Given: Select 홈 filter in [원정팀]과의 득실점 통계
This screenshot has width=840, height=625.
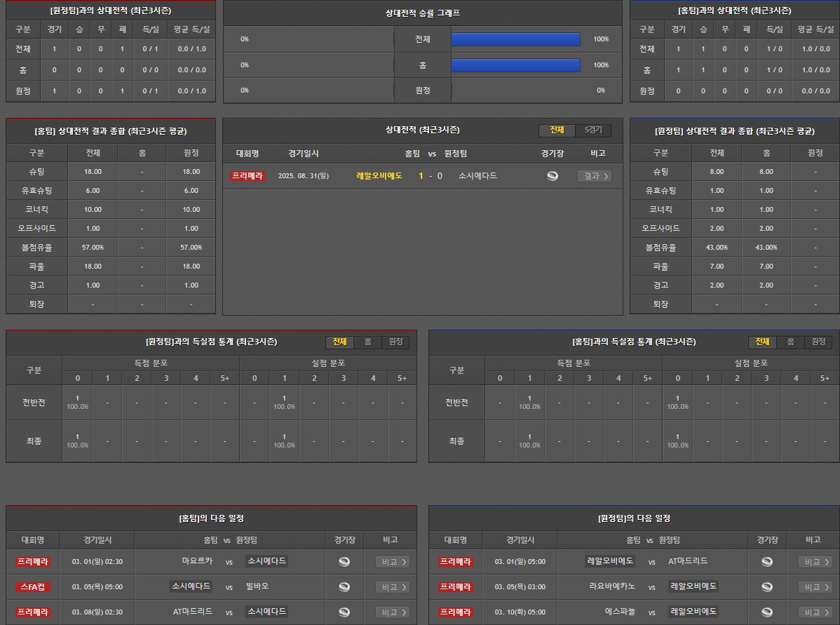Looking at the screenshot, I should tap(367, 342).
